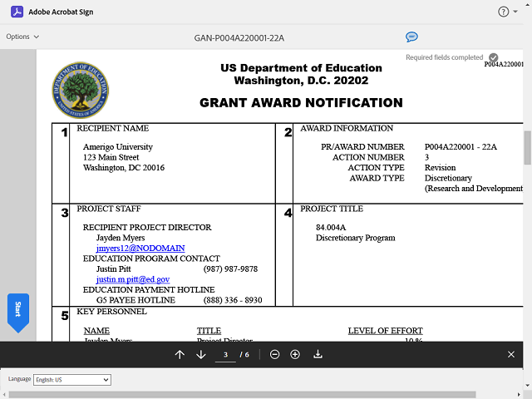The width and height of the screenshot is (532, 399).
Task: Click the Start tab on left edge
Action: coord(17,310)
